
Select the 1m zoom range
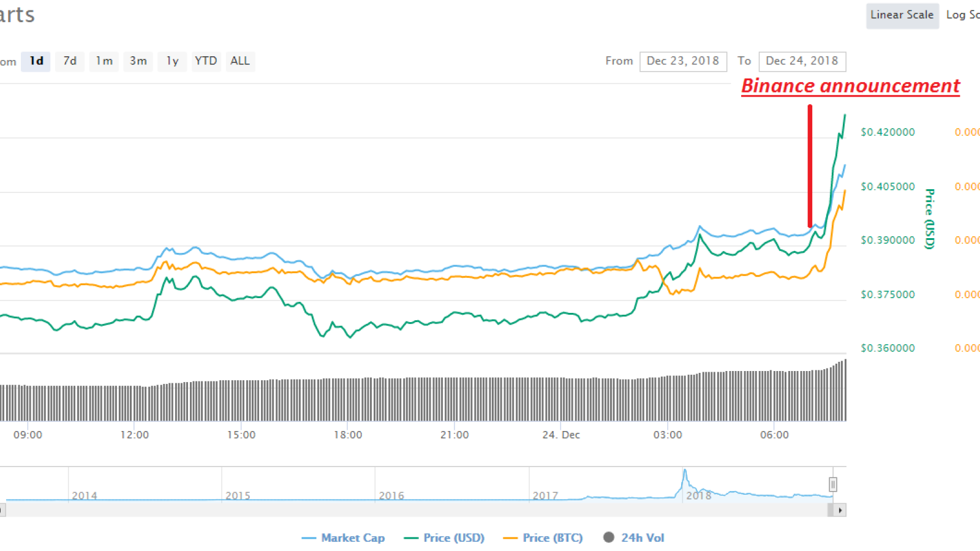pos(104,61)
